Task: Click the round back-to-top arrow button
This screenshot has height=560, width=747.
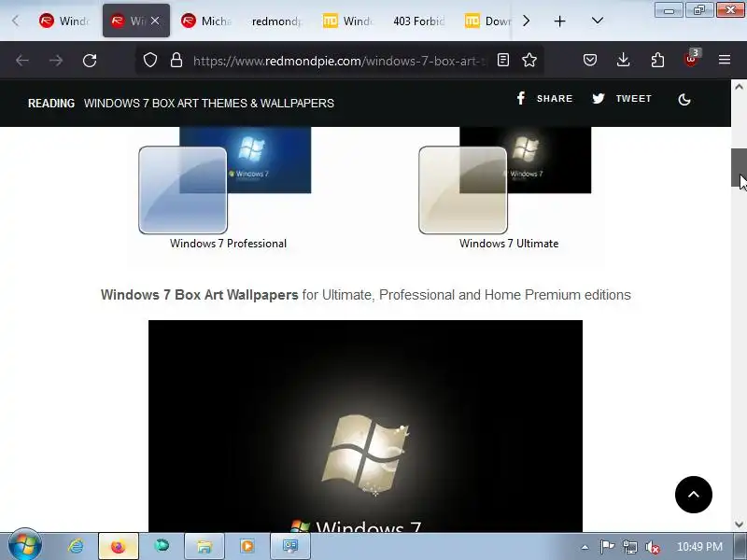Action: point(694,495)
